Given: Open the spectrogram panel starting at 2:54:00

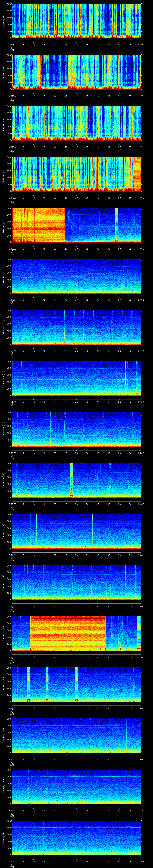Looking at the screenshot, I should point(77,531).
